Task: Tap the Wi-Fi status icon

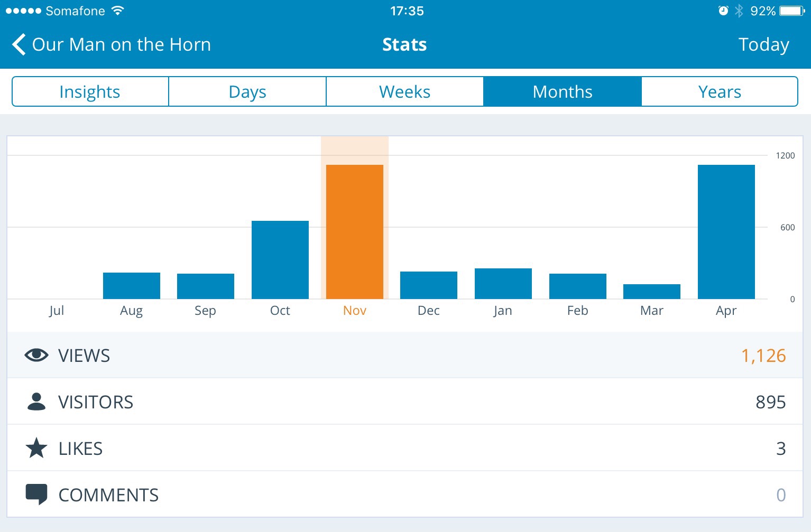Action: click(x=118, y=11)
